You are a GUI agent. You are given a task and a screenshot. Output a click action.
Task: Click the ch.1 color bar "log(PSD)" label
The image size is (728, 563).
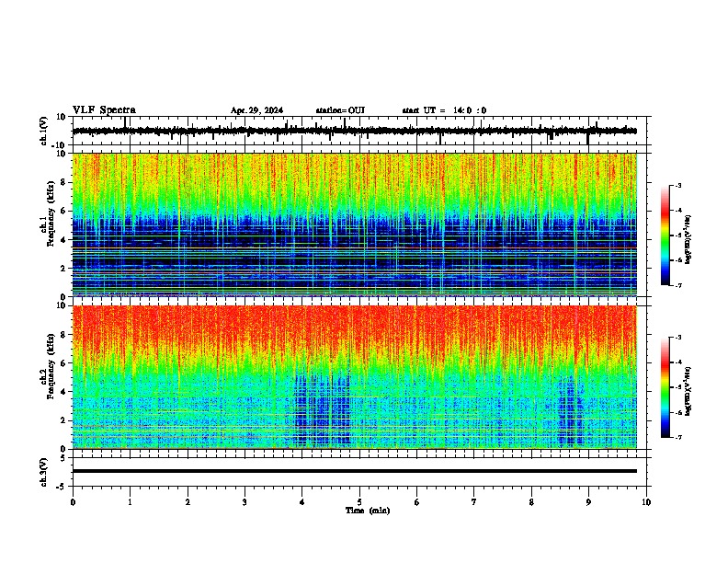click(688, 239)
